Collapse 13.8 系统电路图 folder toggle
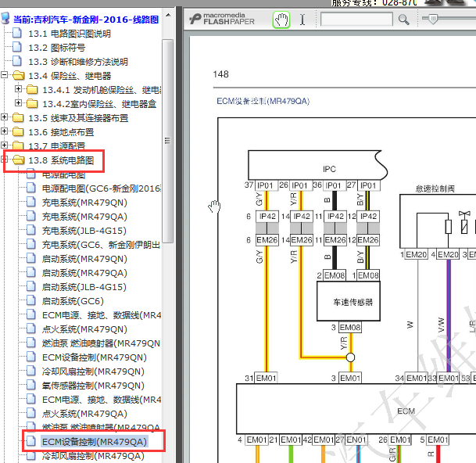Viewport: 476px width, 463px height. [4, 160]
